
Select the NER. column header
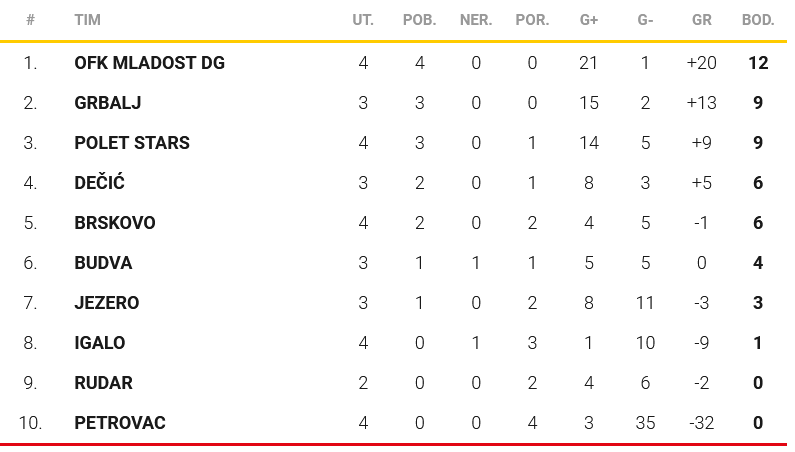476,20
